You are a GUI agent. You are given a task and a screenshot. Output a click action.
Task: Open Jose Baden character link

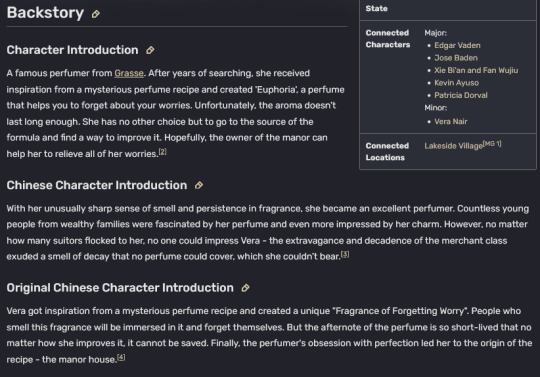[456, 58]
